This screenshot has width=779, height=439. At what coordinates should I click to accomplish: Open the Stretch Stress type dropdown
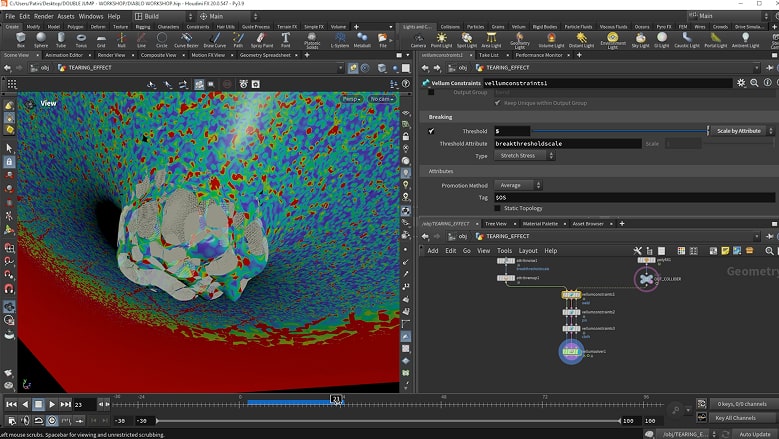pos(519,156)
